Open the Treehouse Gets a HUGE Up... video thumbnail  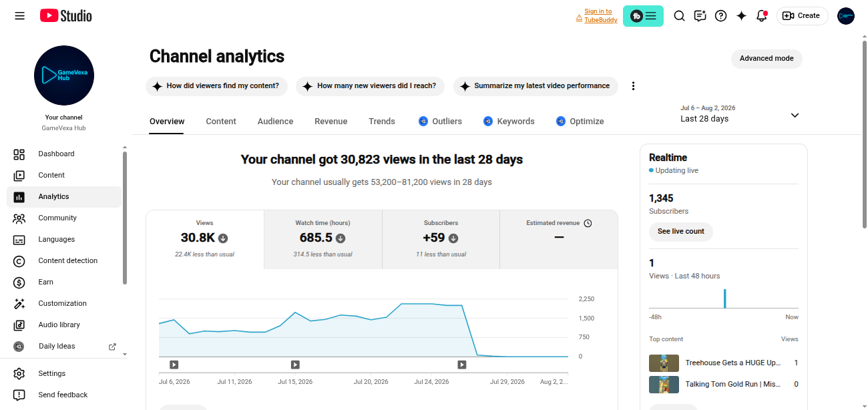click(664, 363)
